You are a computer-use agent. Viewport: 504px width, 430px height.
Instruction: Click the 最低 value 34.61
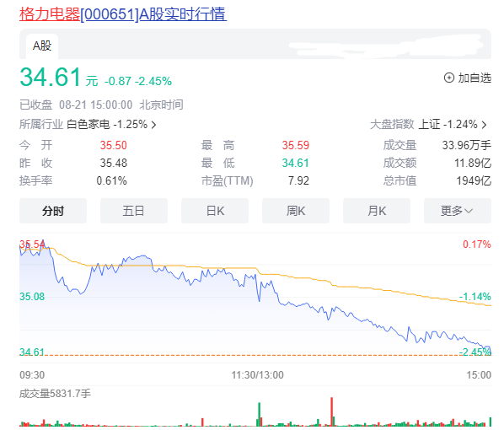[x=295, y=163]
